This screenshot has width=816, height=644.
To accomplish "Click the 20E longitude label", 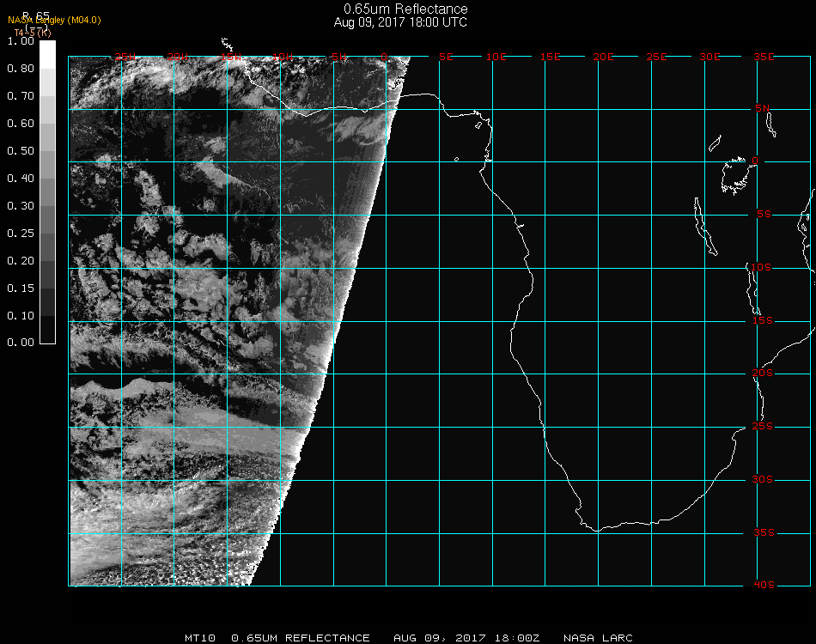I will [603, 58].
